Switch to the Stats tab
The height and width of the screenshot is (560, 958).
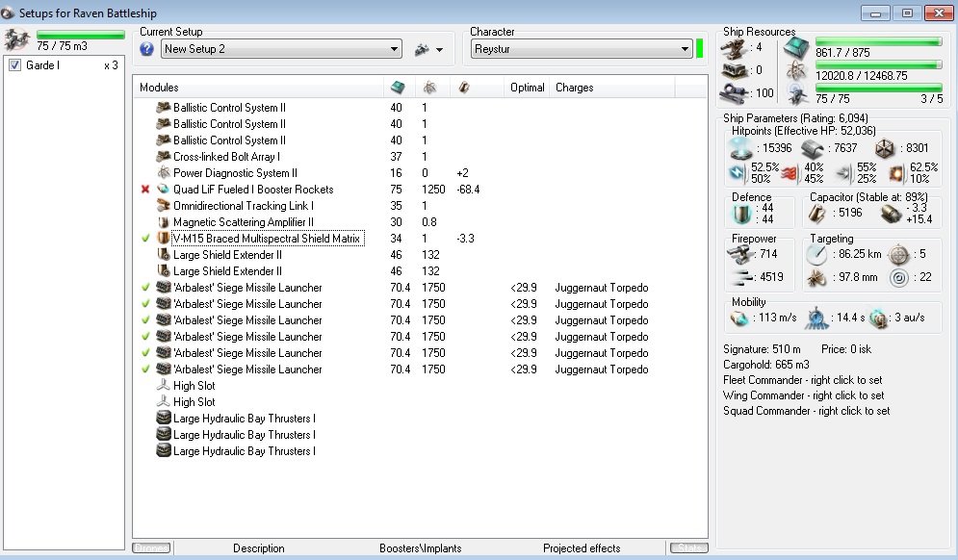click(x=688, y=547)
